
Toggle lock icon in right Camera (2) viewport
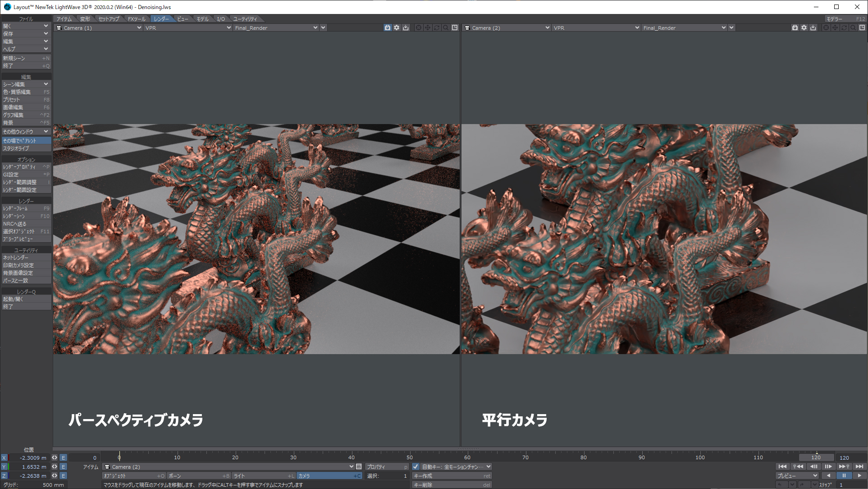(x=795, y=28)
